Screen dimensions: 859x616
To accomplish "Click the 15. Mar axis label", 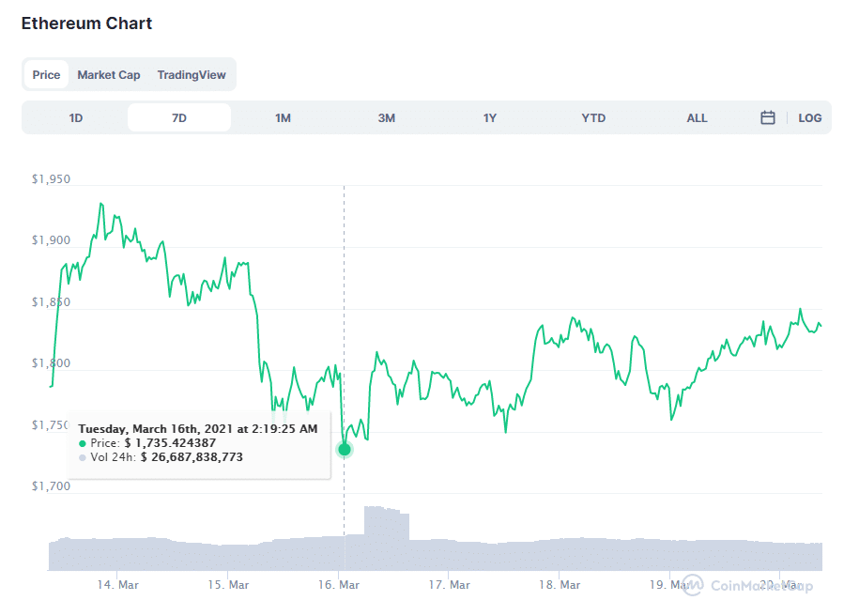I will [x=228, y=585].
